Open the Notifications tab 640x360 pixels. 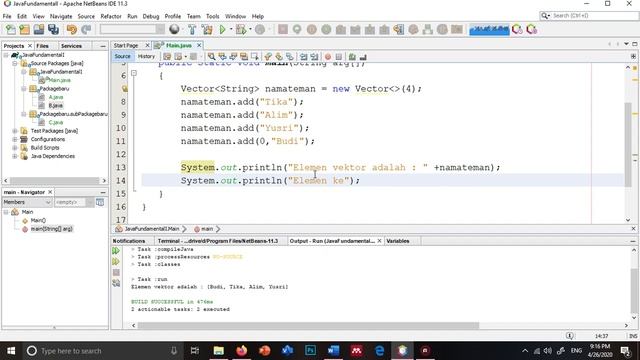tap(129, 241)
